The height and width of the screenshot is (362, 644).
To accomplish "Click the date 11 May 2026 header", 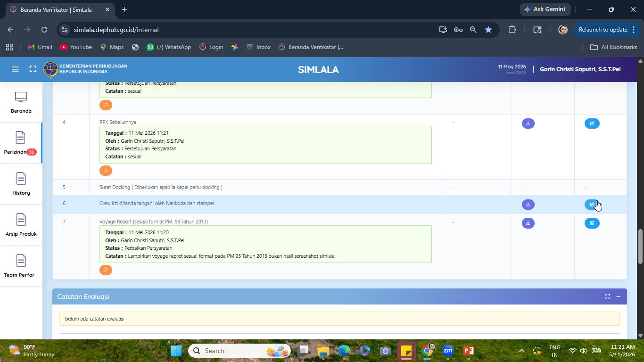I will [512, 67].
